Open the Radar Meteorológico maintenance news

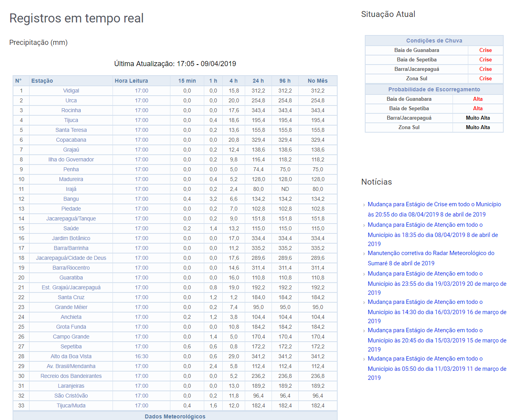pos(431,258)
